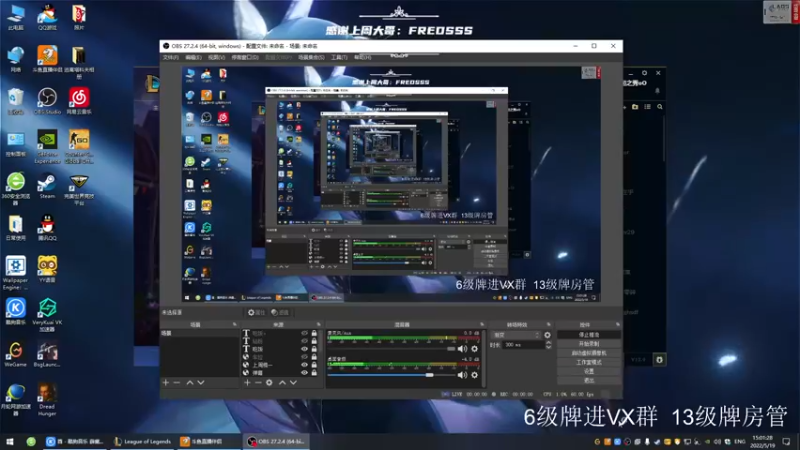This screenshot has height=450, width=800.
Task: Toggle lock on the 弹幕 source
Action: [x=314, y=373]
